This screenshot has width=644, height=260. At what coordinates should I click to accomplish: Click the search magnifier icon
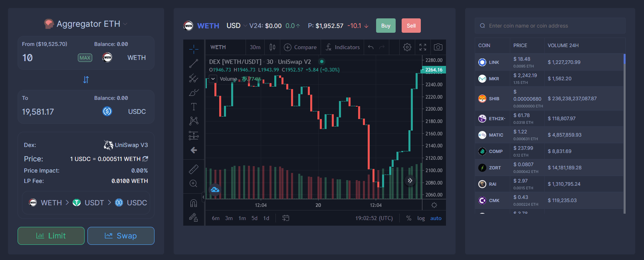tap(482, 26)
